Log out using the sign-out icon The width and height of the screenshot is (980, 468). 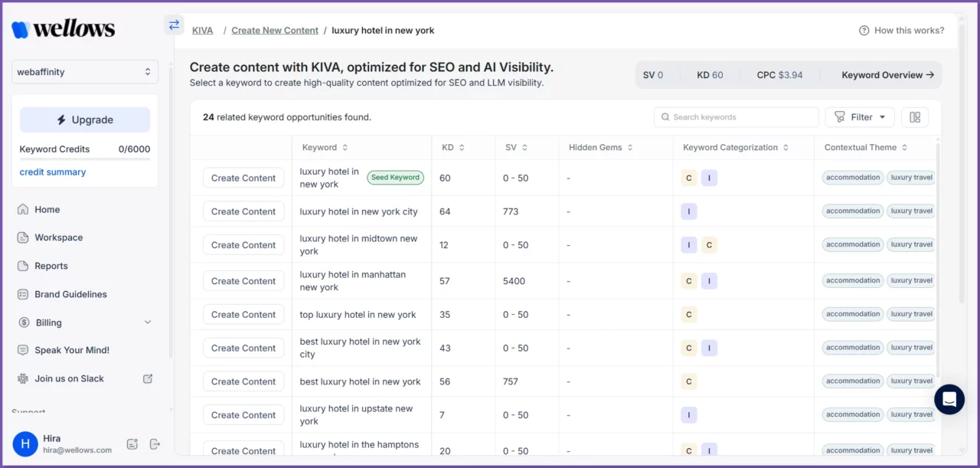(x=154, y=443)
